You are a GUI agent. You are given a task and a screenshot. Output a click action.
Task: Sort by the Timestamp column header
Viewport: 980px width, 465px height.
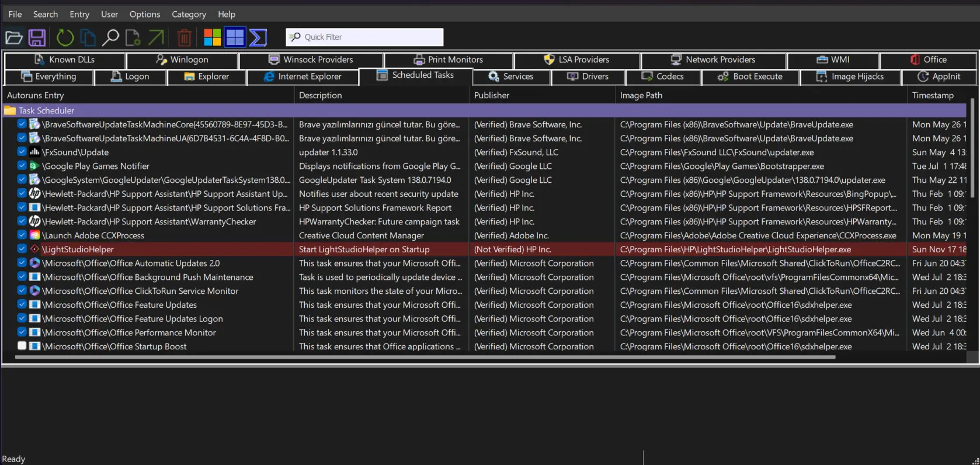click(x=937, y=95)
